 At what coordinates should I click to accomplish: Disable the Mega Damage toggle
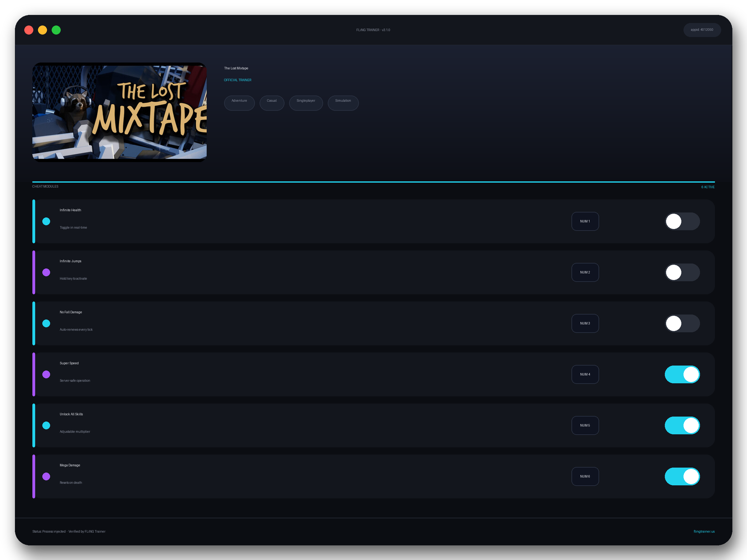682,476
